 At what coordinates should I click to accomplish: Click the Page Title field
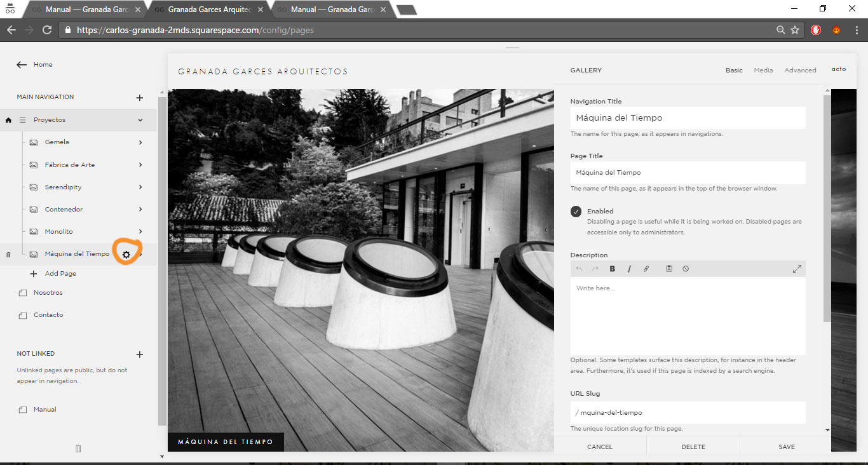pos(688,173)
